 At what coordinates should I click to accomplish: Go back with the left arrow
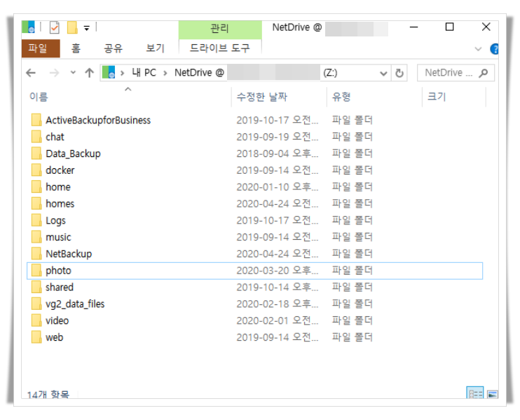tap(31, 73)
